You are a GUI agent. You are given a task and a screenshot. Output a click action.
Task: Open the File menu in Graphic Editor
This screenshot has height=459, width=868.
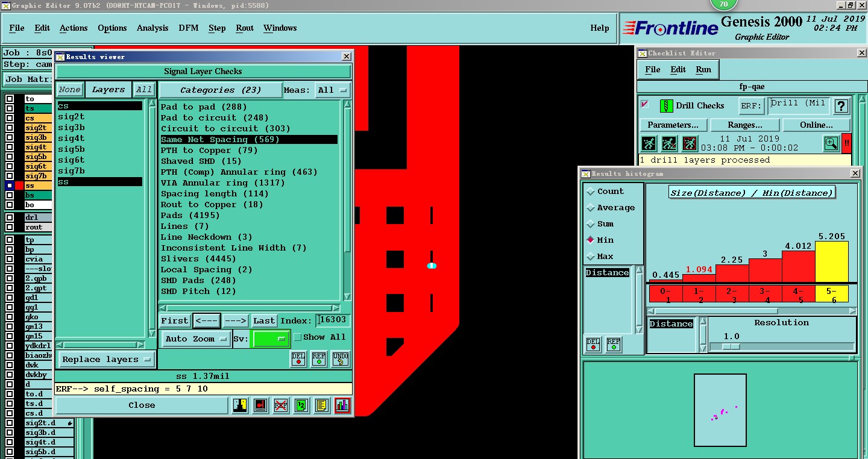tap(17, 28)
